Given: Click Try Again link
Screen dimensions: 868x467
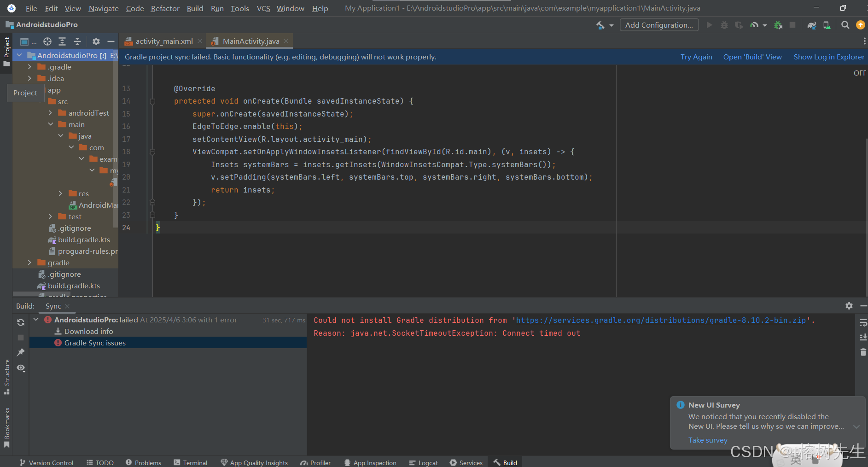Looking at the screenshot, I should (x=696, y=57).
